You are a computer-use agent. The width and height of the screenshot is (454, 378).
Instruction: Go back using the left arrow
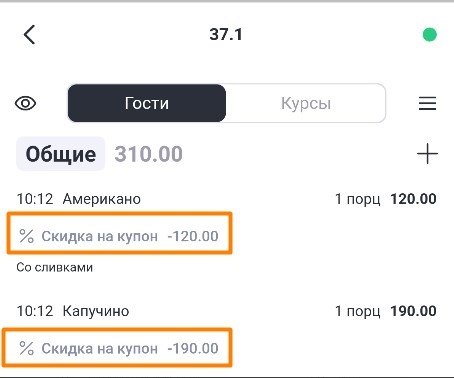pos(29,35)
